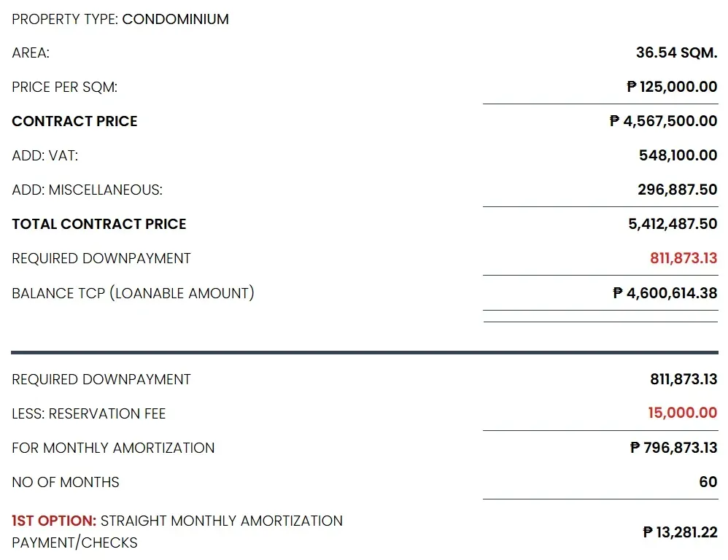Click the BALANCE TCP (LOANABLE AMOUNT) label
The height and width of the screenshot is (560, 728).
133,293
